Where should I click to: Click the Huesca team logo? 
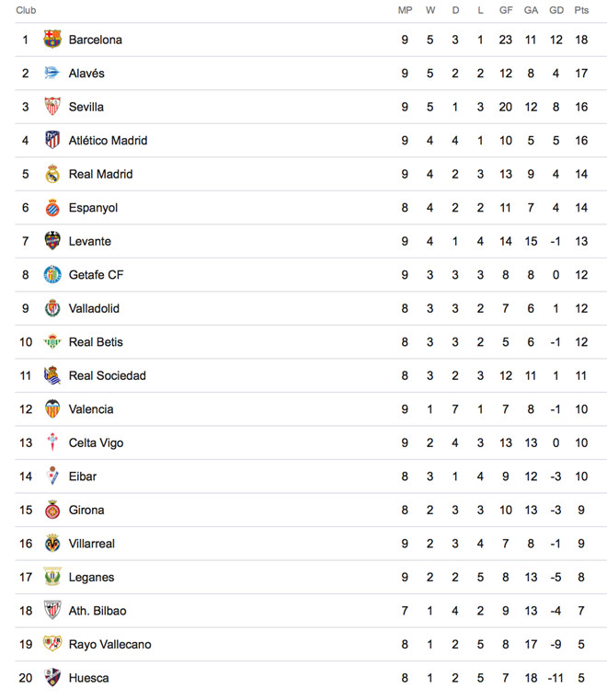tap(52, 678)
